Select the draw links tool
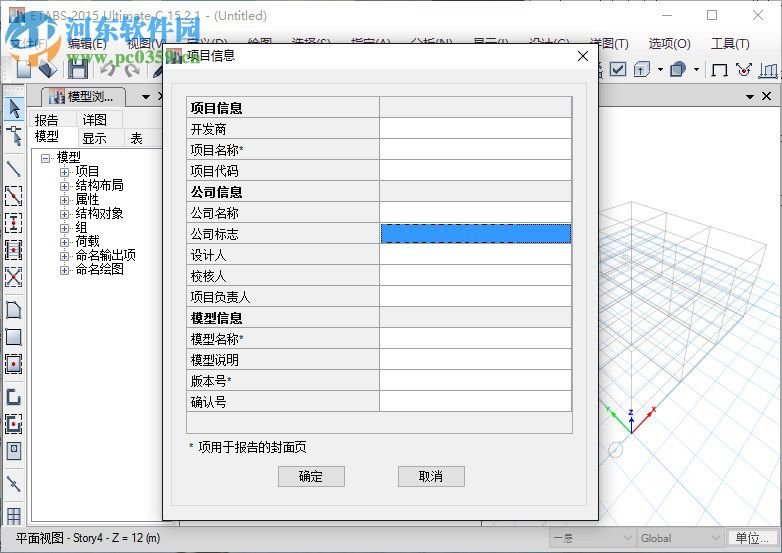This screenshot has height=553, width=782. pos(13,484)
